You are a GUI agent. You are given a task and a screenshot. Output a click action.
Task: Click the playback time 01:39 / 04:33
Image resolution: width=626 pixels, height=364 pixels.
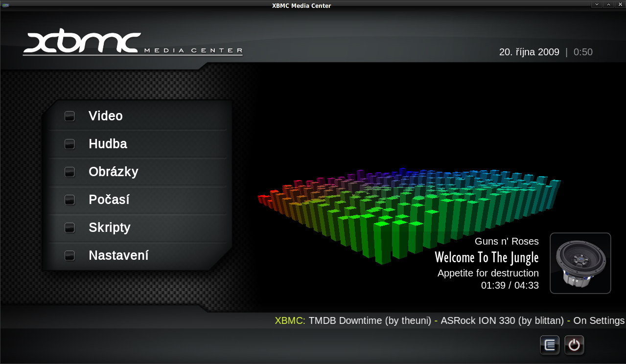(510, 285)
